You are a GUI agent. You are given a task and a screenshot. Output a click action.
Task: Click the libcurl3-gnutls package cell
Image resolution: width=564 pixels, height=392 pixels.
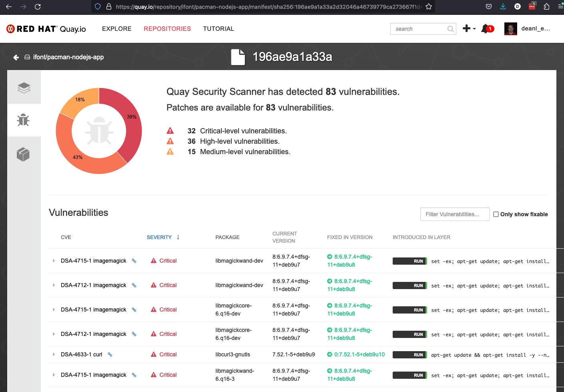pyautogui.click(x=233, y=354)
